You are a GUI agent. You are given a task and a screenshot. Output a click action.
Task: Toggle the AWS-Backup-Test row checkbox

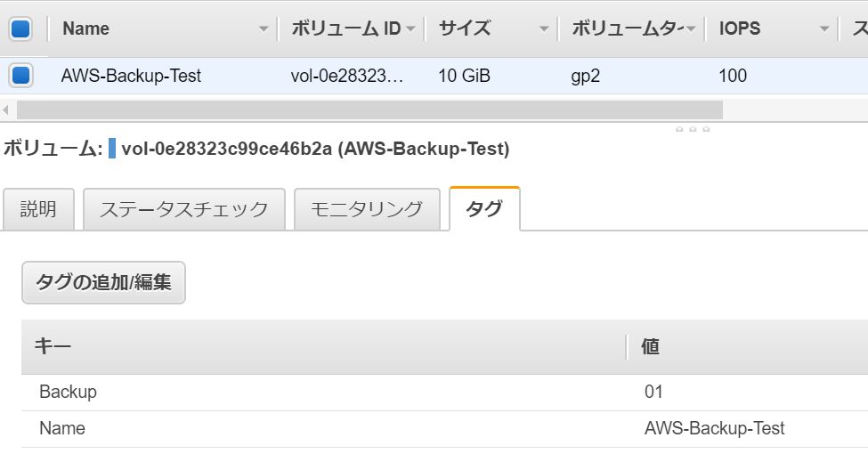[20, 76]
